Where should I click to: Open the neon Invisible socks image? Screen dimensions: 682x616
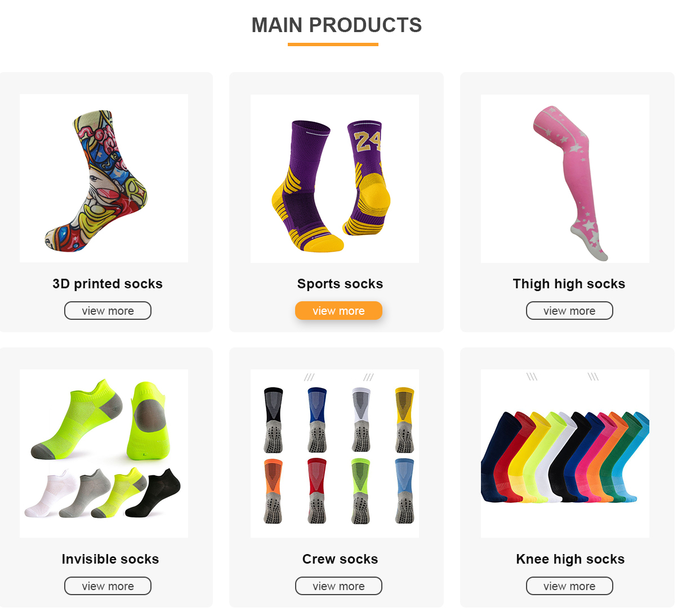coord(104,453)
